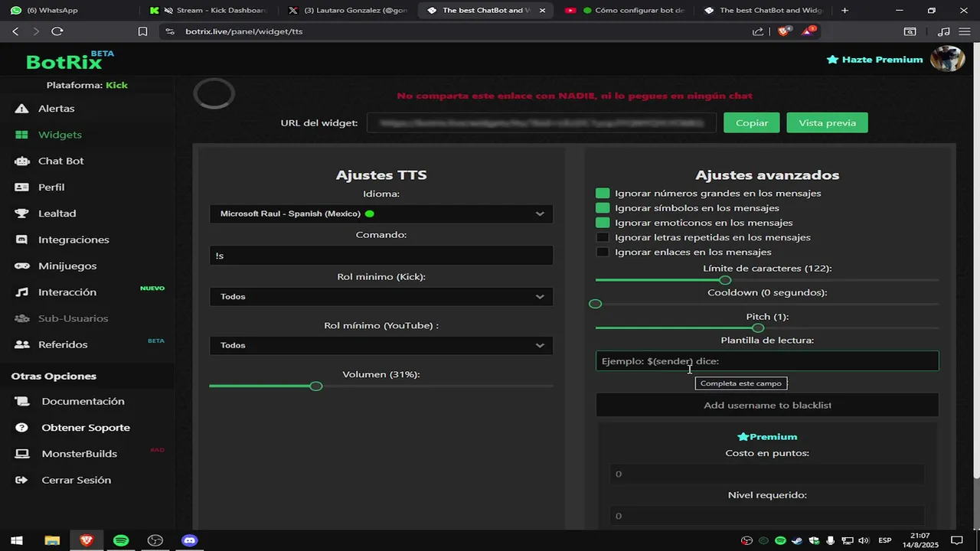Open the Brave playlist music icon
The width and height of the screenshot is (980, 551).
[x=943, y=31]
